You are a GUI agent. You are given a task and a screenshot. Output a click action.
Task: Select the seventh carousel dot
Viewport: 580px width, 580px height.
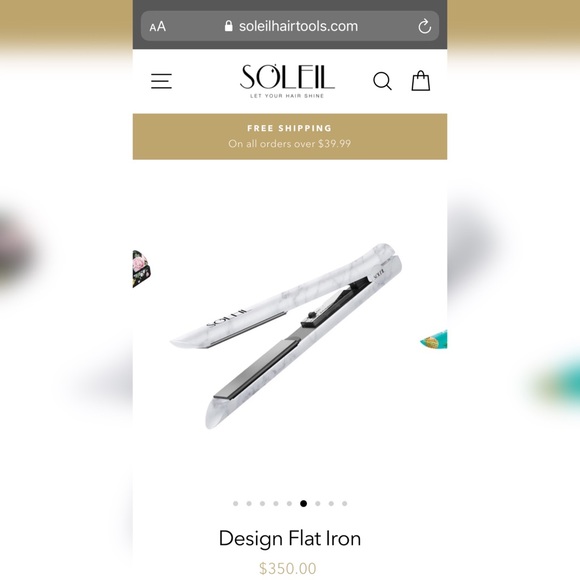[317, 503]
